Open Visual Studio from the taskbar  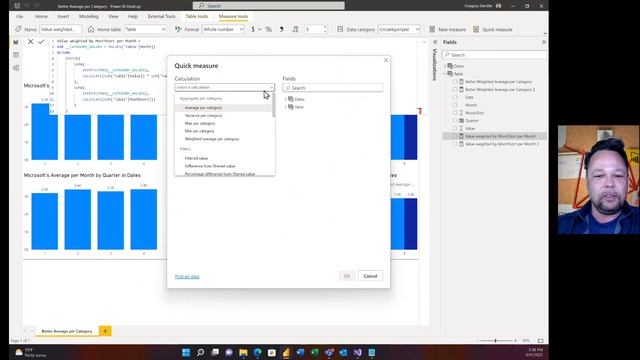[358, 352]
